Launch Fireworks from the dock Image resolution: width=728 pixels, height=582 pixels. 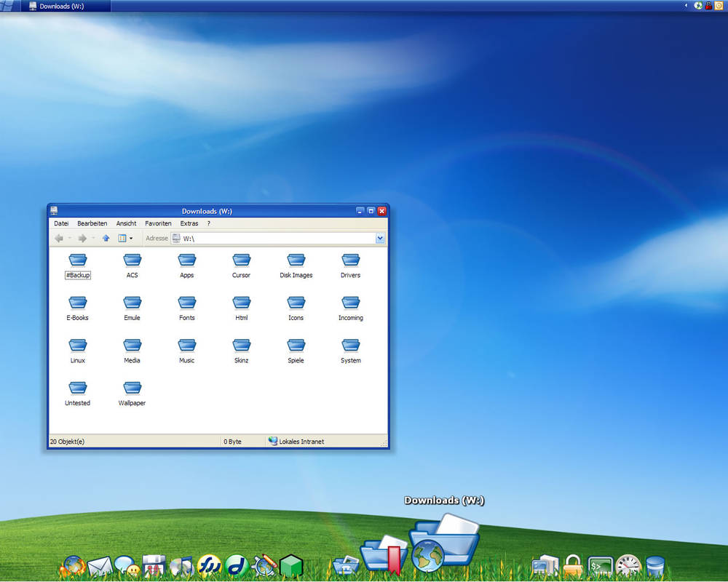coord(209,566)
